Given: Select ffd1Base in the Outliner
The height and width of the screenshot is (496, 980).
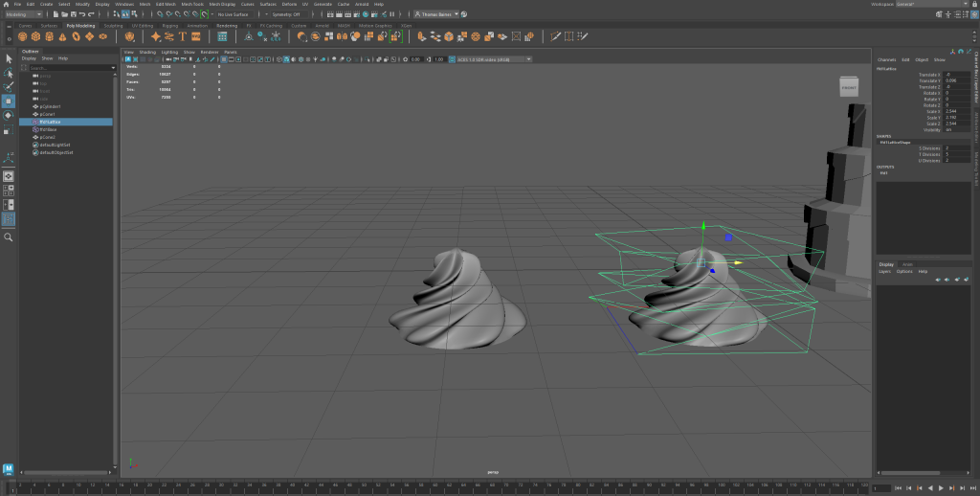Looking at the screenshot, I should (x=49, y=129).
